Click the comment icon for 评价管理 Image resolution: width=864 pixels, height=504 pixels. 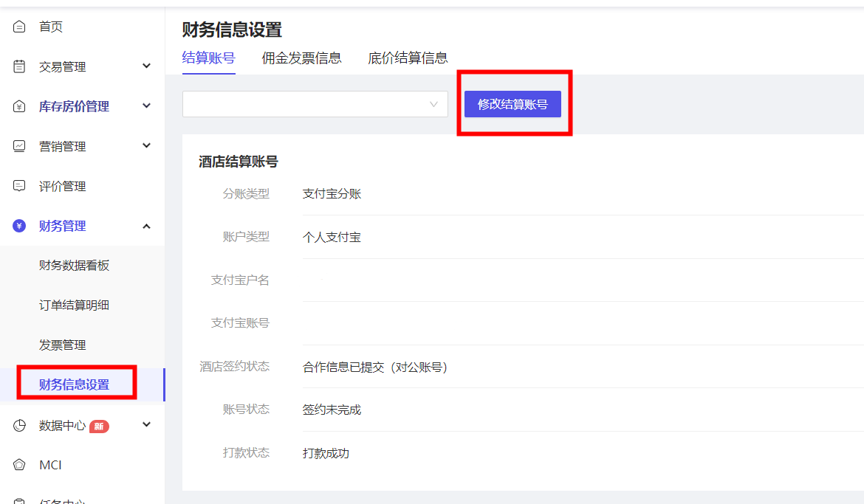click(20, 187)
